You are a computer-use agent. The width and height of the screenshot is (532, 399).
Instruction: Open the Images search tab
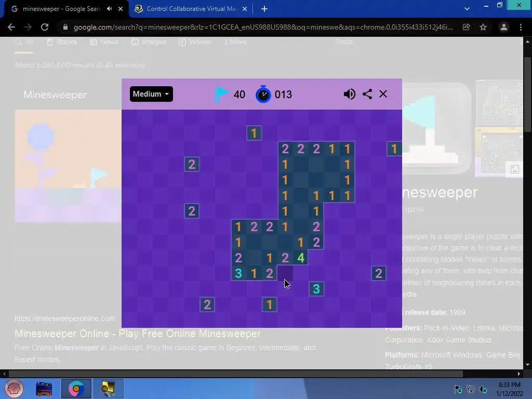(x=149, y=42)
